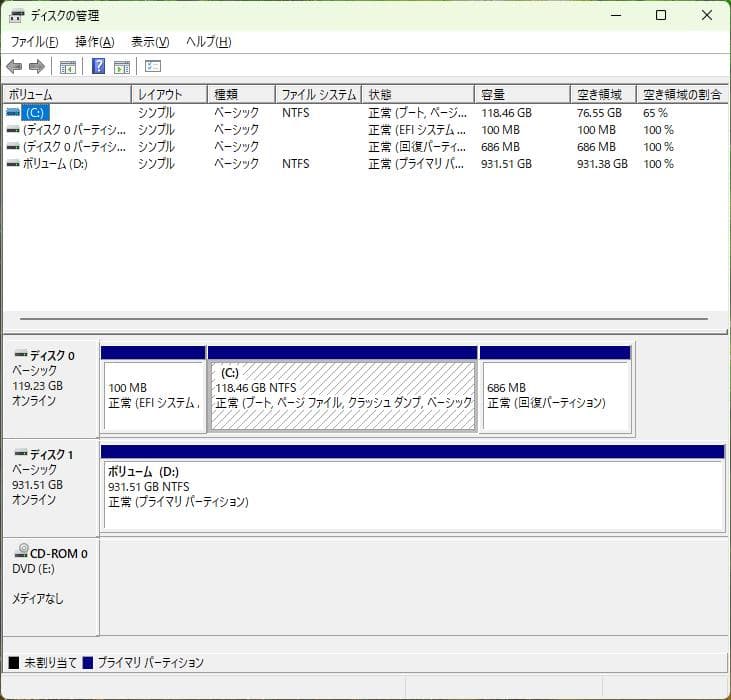Image resolution: width=731 pixels, height=700 pixels.
Task: Open the 操作(A) menu
Action: coord(95,42)
